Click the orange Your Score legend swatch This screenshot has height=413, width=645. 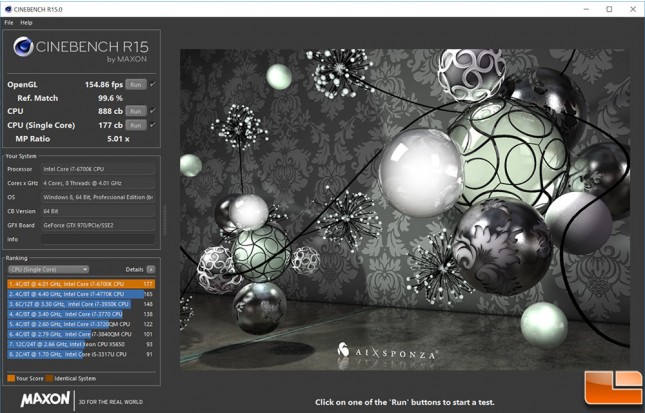tap(11, 378)
